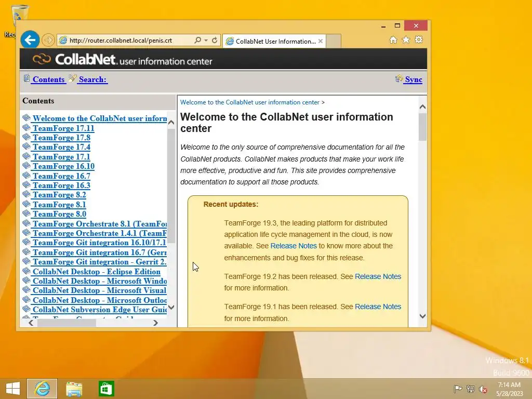
Task: Open Welcome to the CollabNet user information tree item
Action: (99, 118)
